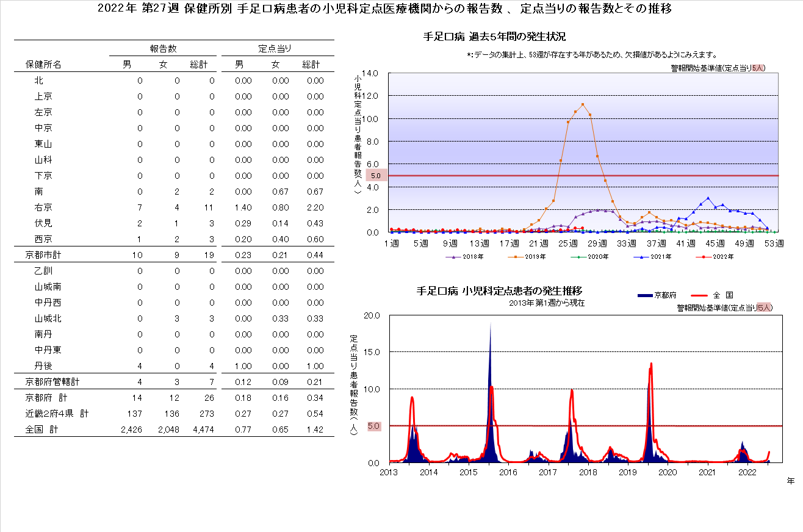The width and height of the screenshot is (803, 532).
Task: Click the 2019 orange peak on upper chart
Action: click(x=583, y=104)
